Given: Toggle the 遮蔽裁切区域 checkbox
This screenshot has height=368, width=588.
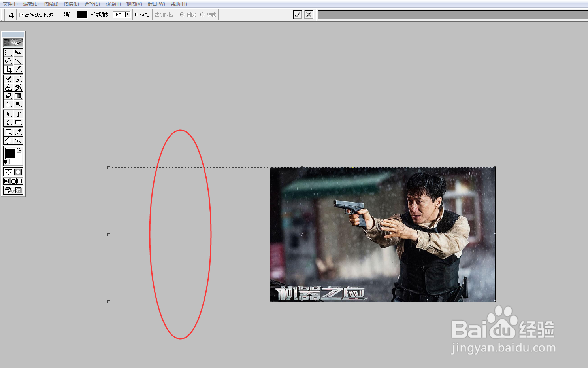Looking at the screenshot, I should click(x=21, y=15).
